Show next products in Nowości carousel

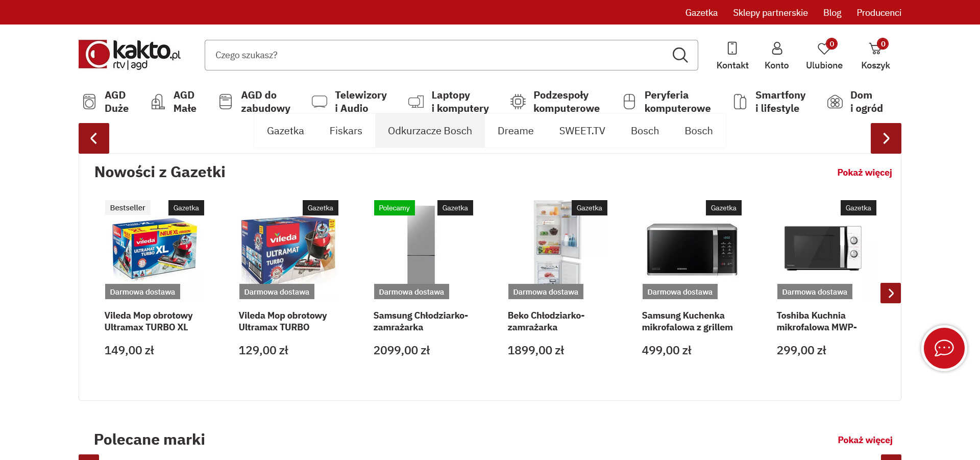[x=890, y=293]
